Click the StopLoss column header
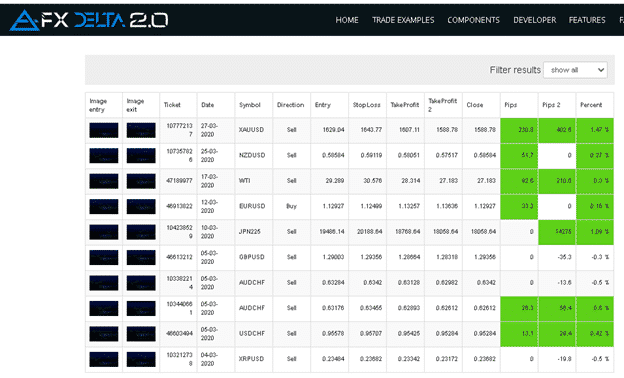The image size is (624, 378). click(367, 105)
